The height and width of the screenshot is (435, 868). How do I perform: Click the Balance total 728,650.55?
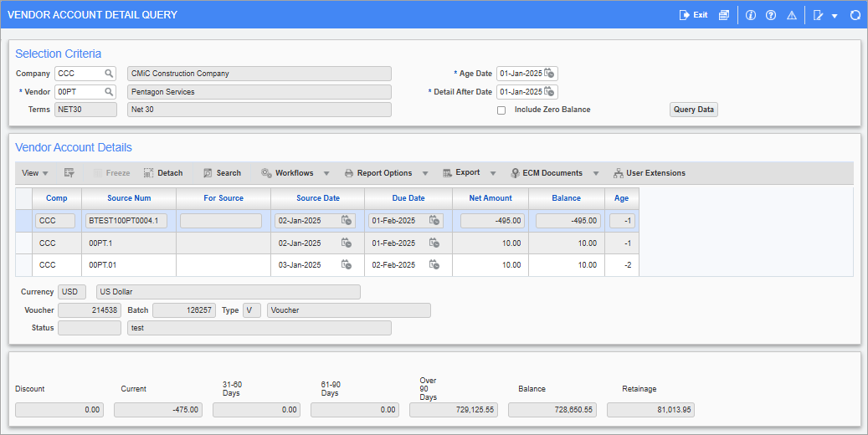(552, 410)
